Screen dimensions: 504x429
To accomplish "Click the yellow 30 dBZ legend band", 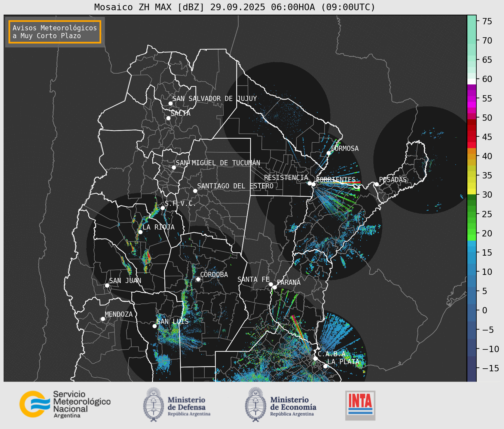I will pyautogui.click(x=472, y=191).
